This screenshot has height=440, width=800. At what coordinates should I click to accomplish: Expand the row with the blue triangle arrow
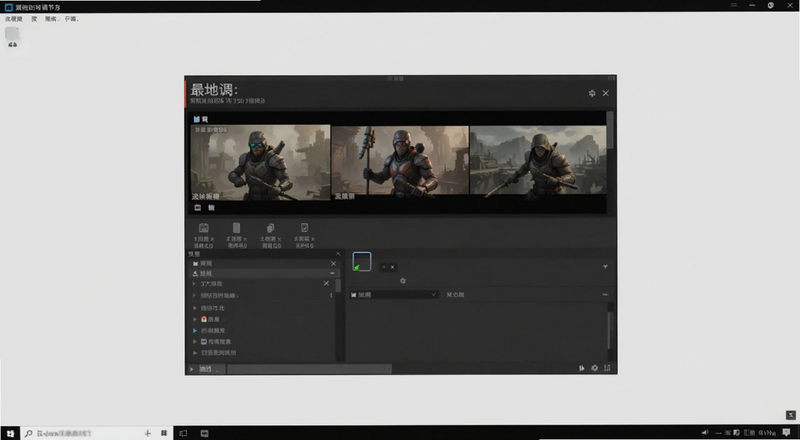click(195, 331)
